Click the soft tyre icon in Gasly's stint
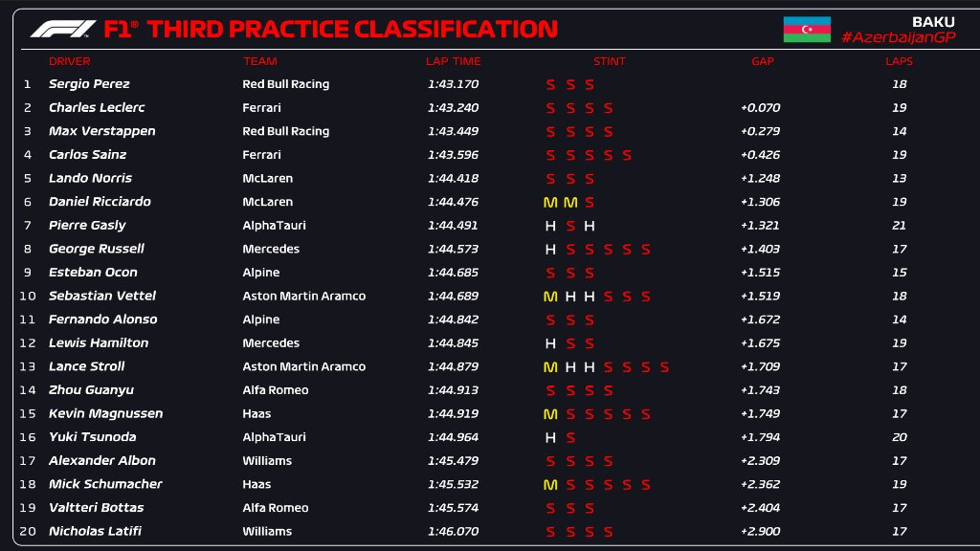This screenshot has height=551, width=980. pos(570,226)
